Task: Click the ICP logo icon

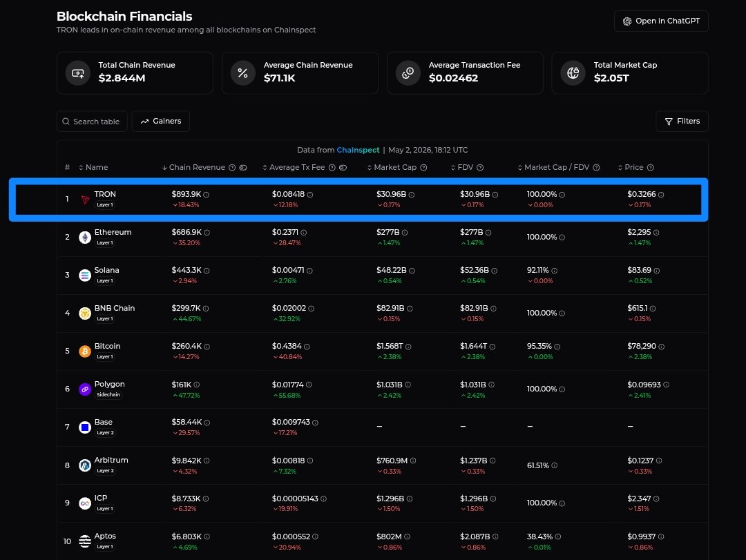Action: tap(85, 503)
